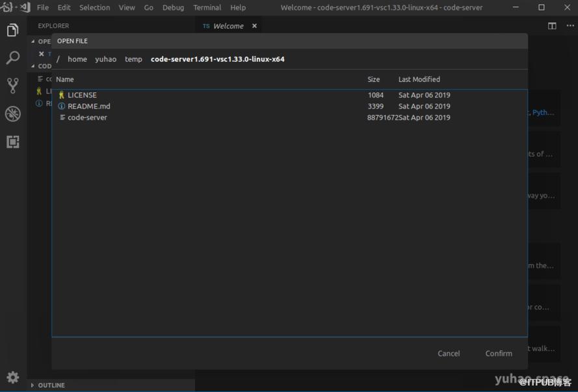This screenshot has width=578, height=392.
Task: Cancel the Open File dialog
Action: 449,353
